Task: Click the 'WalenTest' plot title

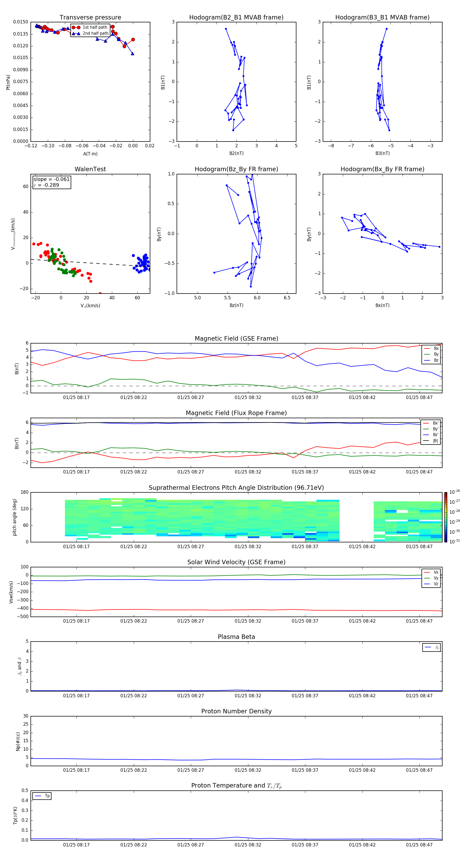Action: [x=90, y=169]
